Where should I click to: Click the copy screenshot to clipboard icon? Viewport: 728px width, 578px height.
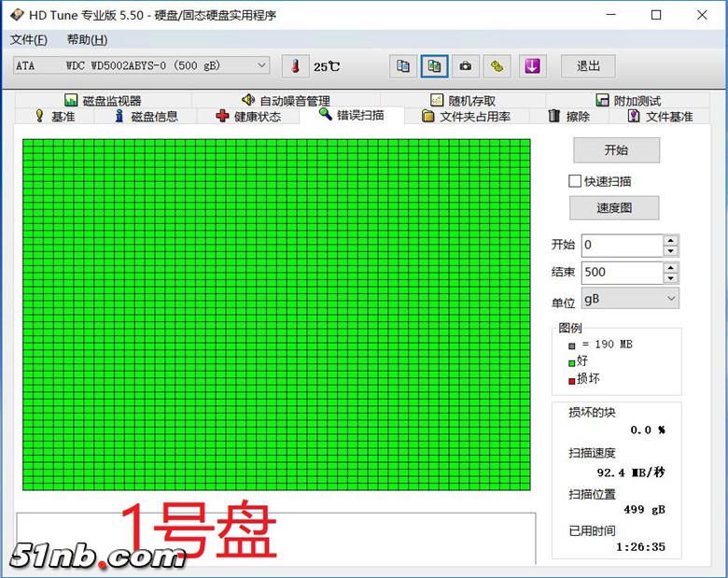(434, 66)
